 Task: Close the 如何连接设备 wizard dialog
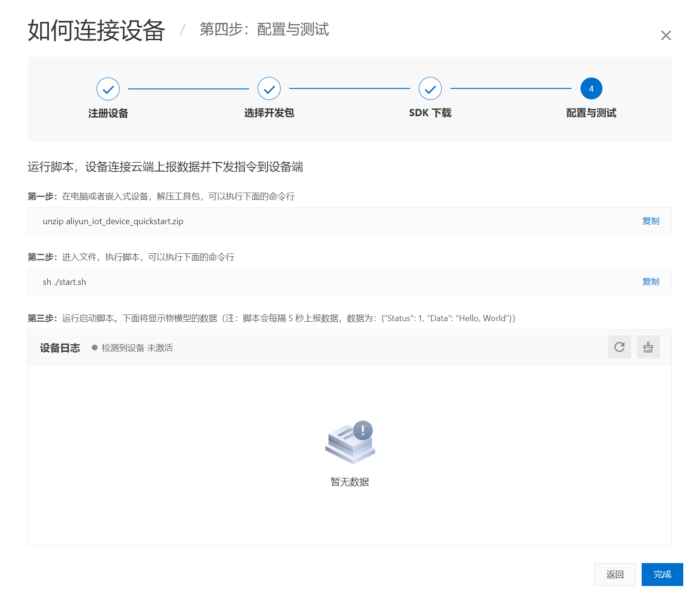tap(666, 35)
